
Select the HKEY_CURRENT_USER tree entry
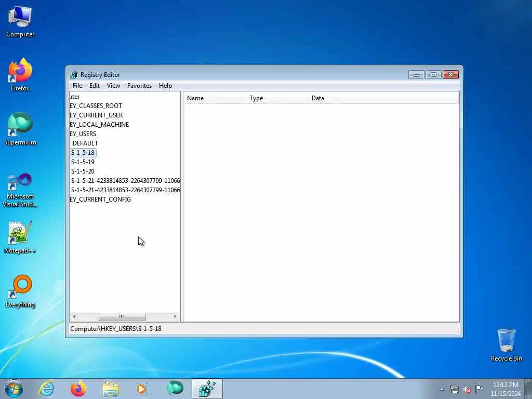coord(96,115)
